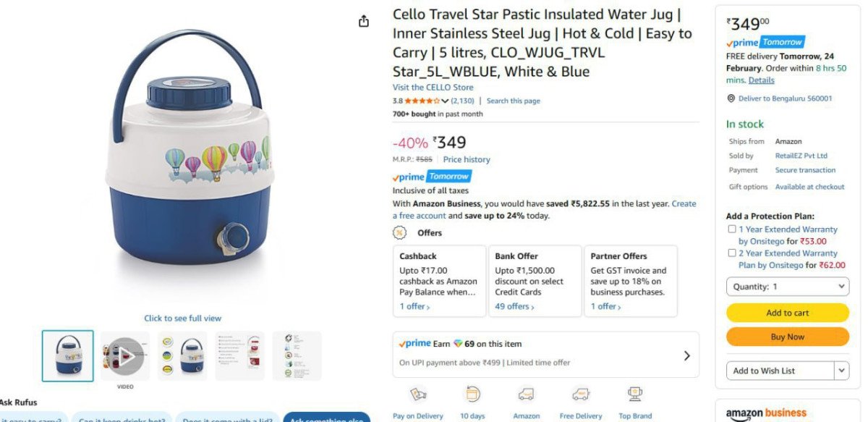
Task: Expand the Prime Earn 69 offer arrow
Action: (686, 355)
